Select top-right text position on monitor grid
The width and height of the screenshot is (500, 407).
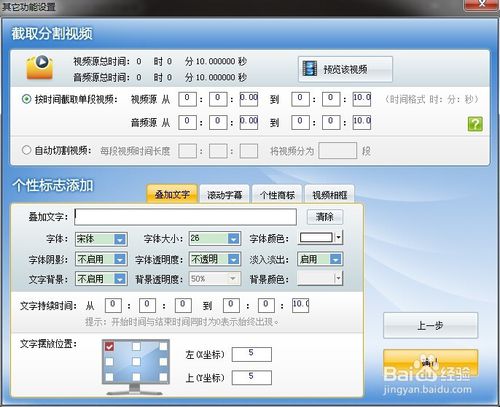pyautogui.click(x=163, y=346)
